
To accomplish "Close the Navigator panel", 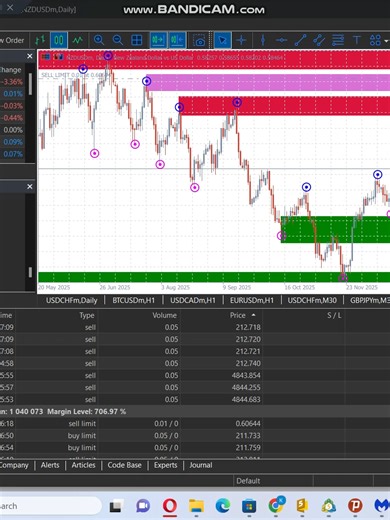I will 30,187.
